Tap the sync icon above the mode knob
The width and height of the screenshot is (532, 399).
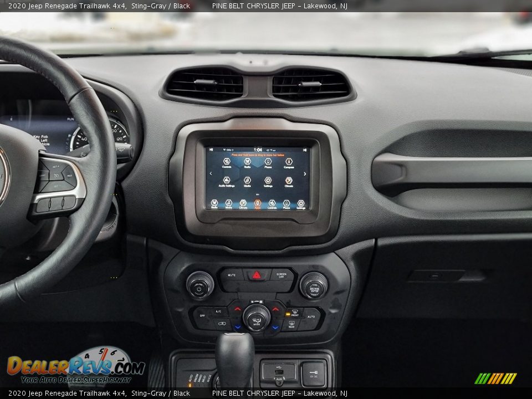click(257, 301)
